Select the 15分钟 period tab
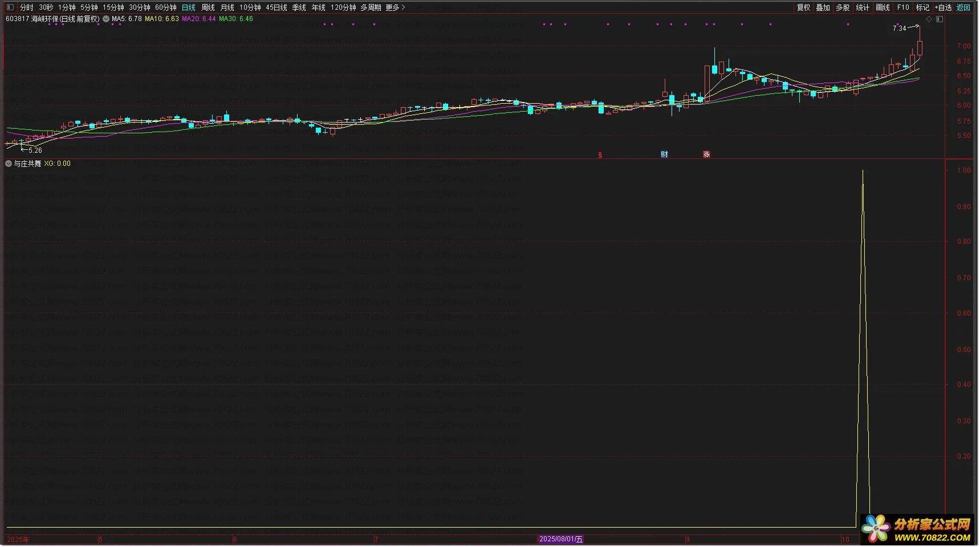The image size is (980, 547). point(113,7)
